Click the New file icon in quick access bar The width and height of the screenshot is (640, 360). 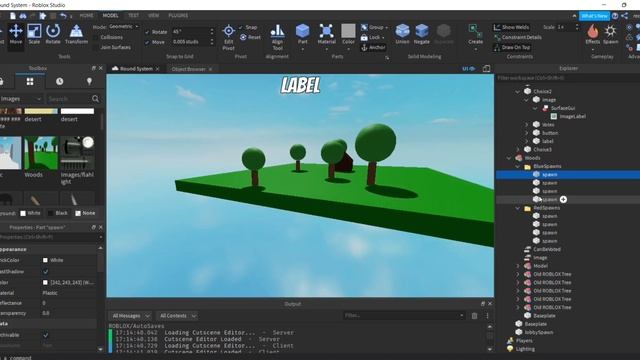point(13,16)
